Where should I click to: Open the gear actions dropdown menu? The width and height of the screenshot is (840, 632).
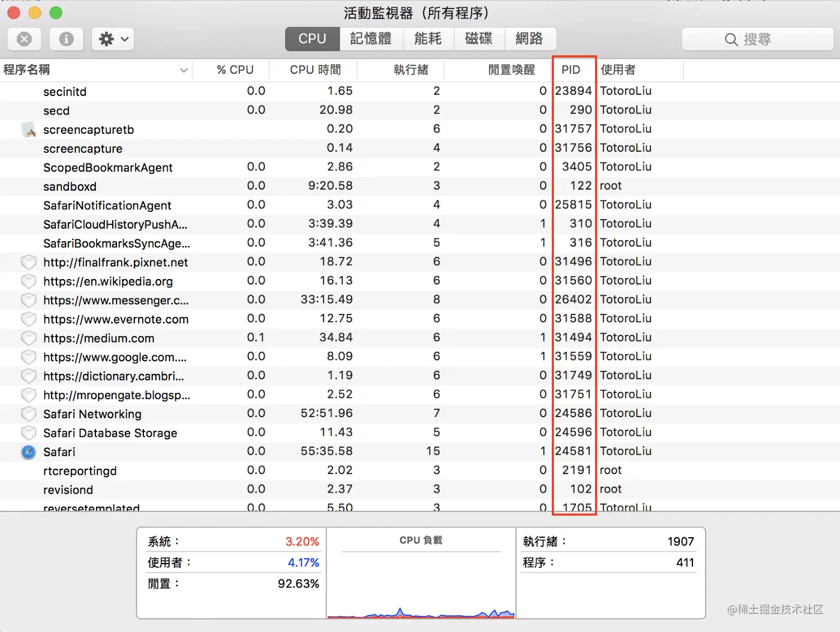coord(113,39)
